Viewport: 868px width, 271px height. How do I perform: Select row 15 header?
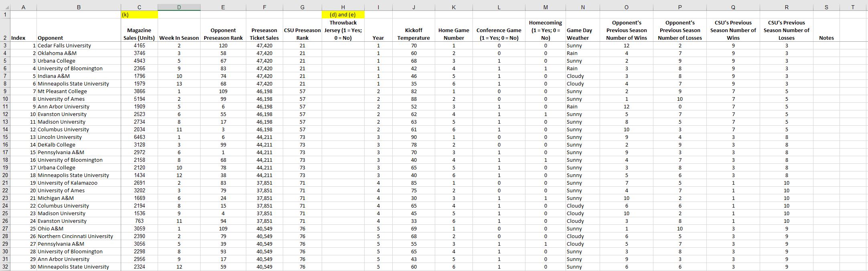click(x=5, y=137)
